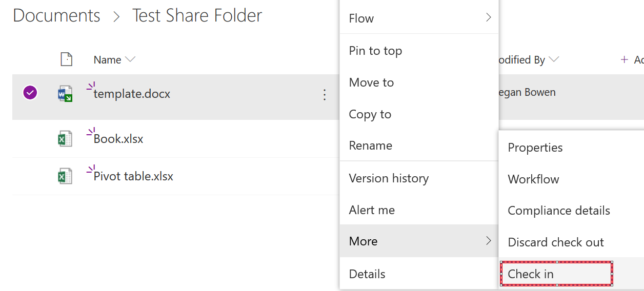
Task: Select Discard check out
Action: (556, 242)
